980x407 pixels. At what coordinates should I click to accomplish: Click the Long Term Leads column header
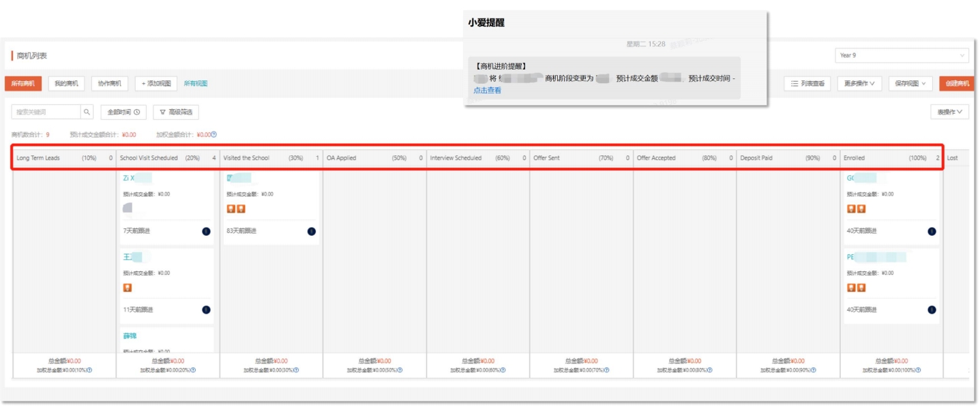pos(65,158)
